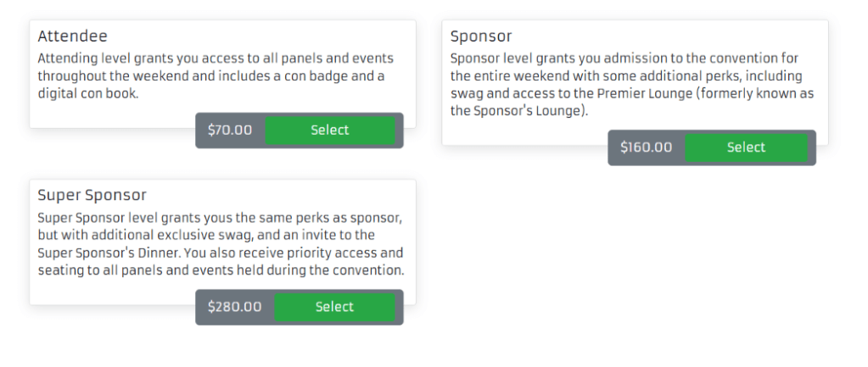The width and height of the screenshot is (868, 367).
Task: Click the Super Sponsor card heading
Action: click(x=92, y=196)
